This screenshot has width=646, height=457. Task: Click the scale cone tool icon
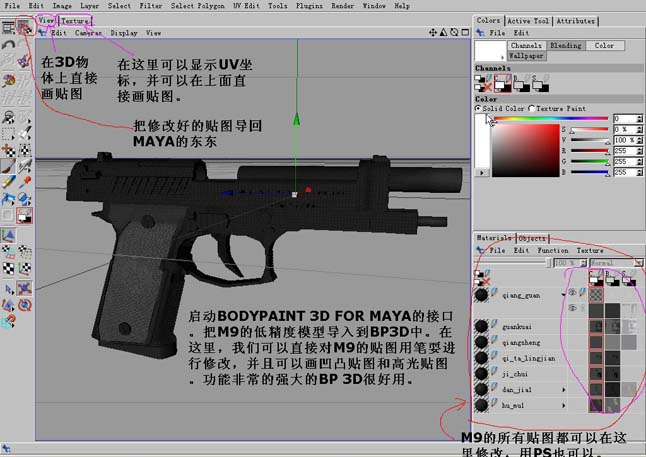pyautogui.click(x=8, y=305)
